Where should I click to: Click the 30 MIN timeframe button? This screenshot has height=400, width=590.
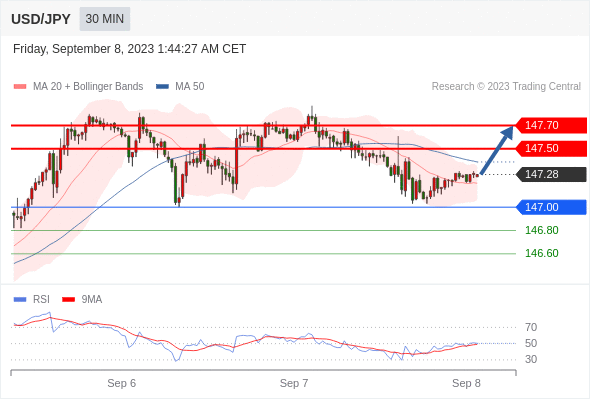[x=105, y=19]
